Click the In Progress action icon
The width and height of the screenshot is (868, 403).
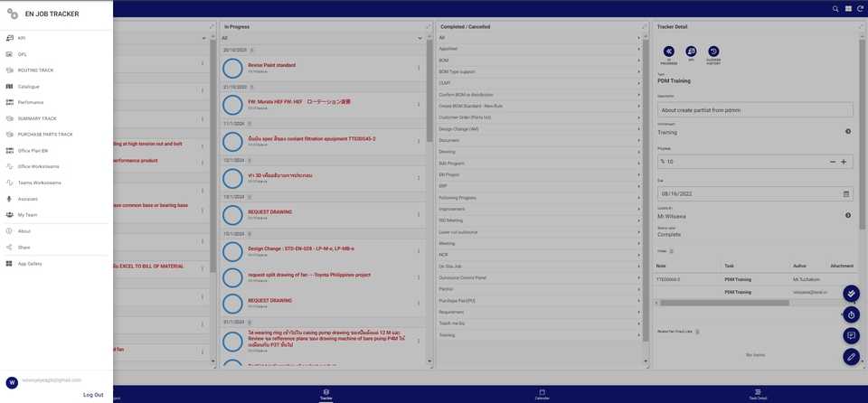[669, 52]
